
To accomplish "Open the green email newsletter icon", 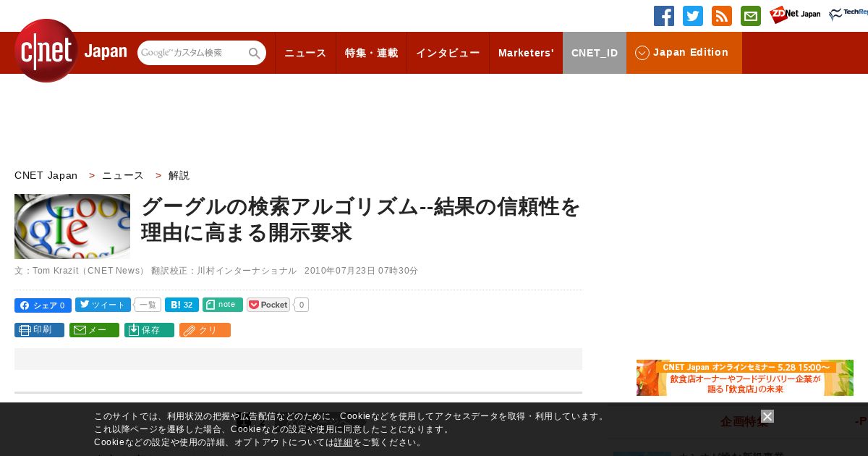I will 751,16.
